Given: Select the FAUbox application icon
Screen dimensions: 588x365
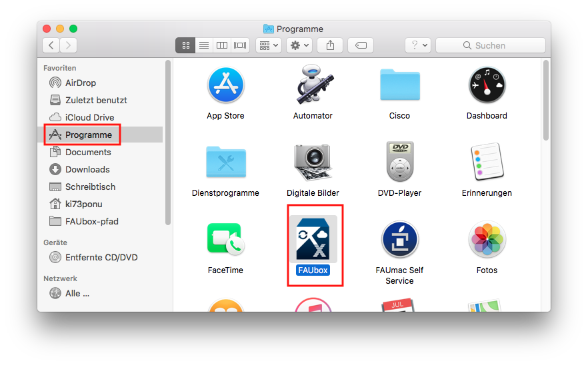Looking at the screenshot, I should coord(313,239).
